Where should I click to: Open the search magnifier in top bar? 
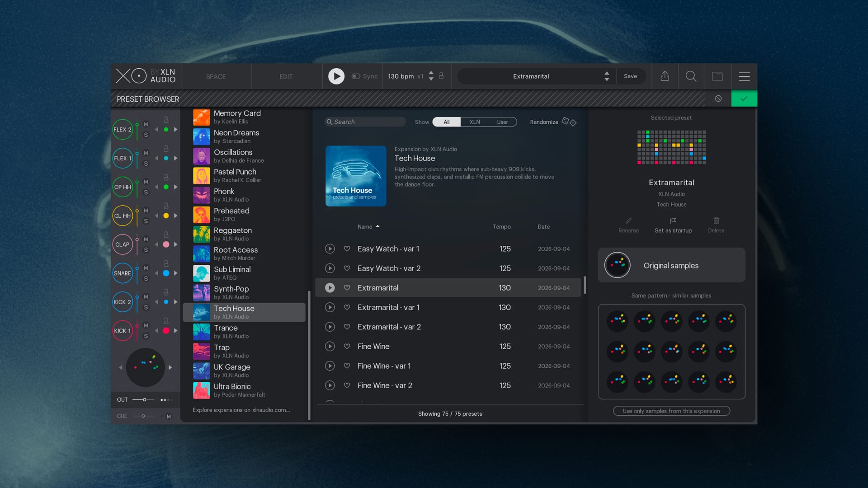point(691,76)
